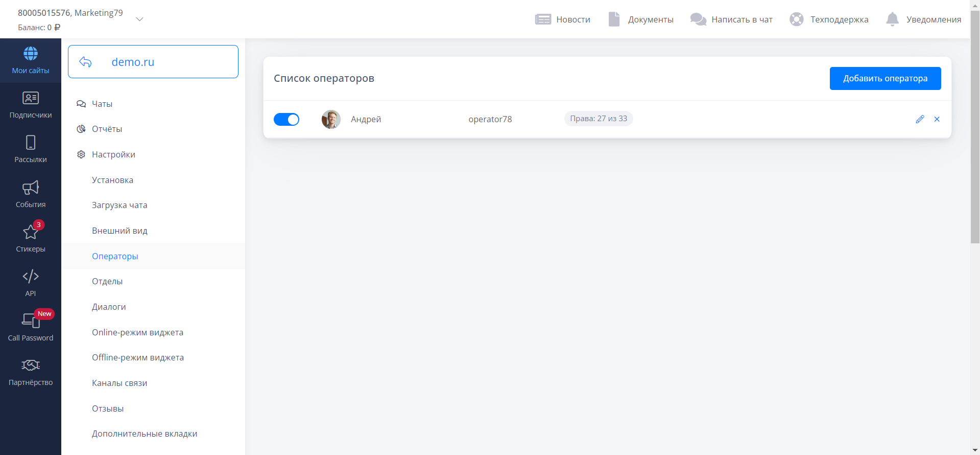Toggle operator Андрей's active switch
The height and width of the screenshot is (455, 980).
click(286, 119)
